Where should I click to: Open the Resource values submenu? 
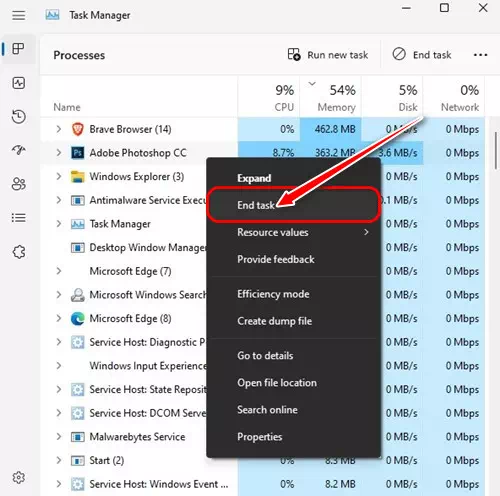click(293, 232)
